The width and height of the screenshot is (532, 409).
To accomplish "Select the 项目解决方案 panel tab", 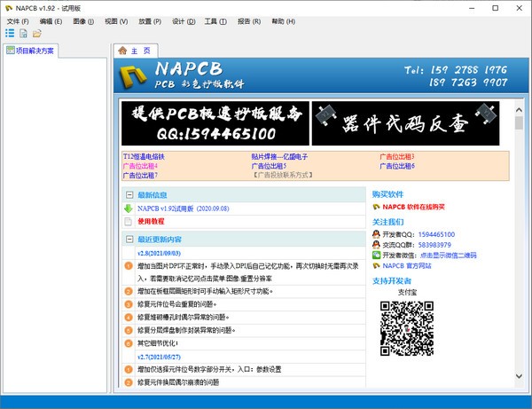I will 31,51.
